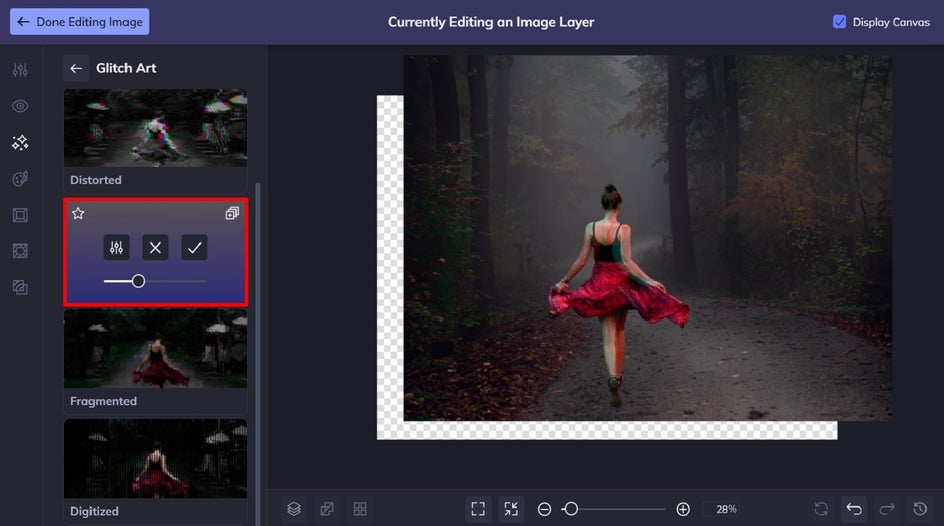Open the eye preview sidebar icon
This screenshot has height=526, width=944.
(20, 106)
